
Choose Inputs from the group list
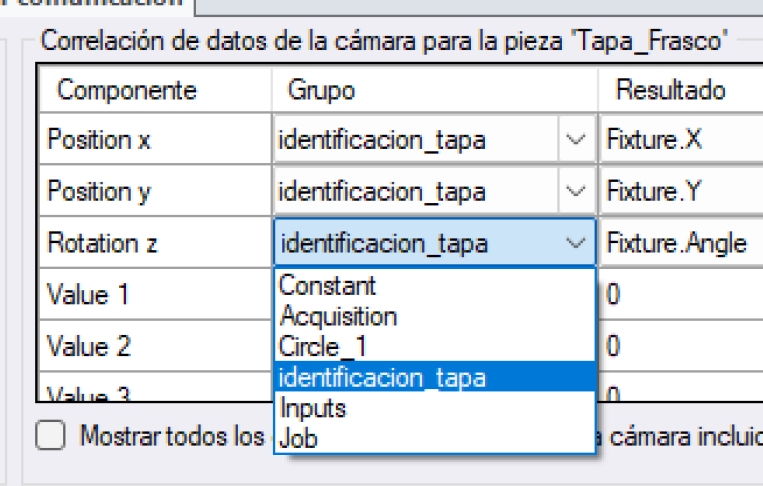312,408
